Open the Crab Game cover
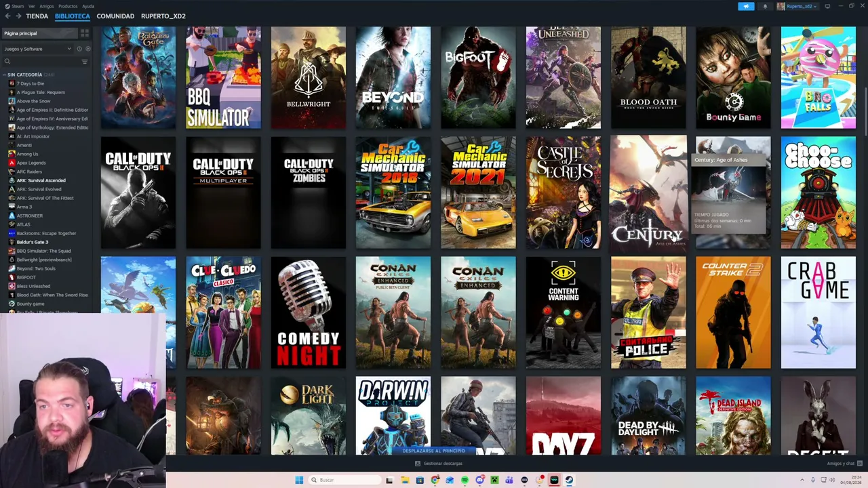The width and height of the screenshot is (868, 488). 818,312
